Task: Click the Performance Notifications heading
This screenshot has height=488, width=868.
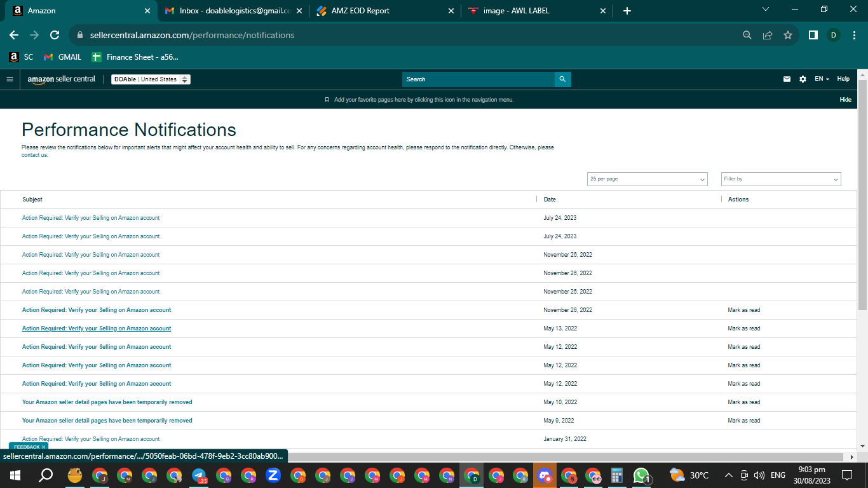Action: (129, 130)
